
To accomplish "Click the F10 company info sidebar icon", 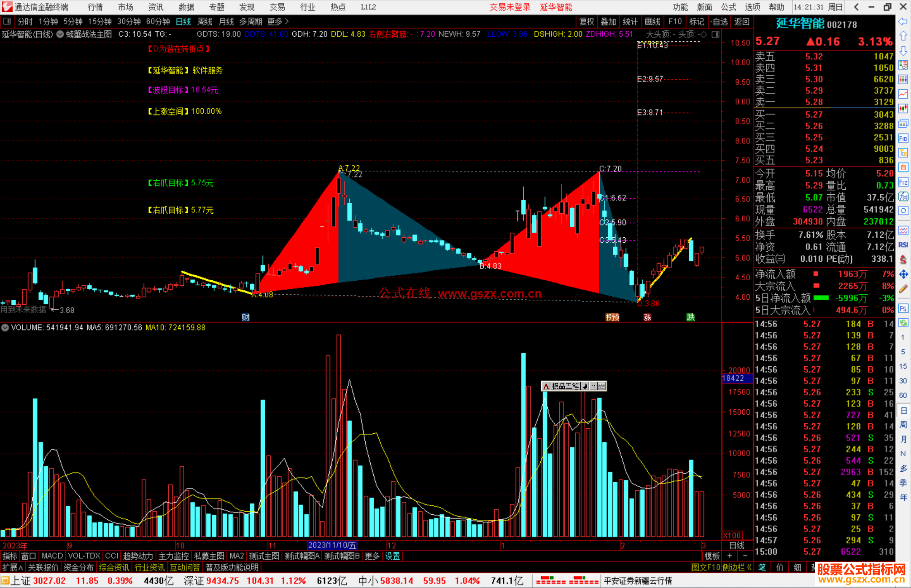I will click(x=903, y=139).
